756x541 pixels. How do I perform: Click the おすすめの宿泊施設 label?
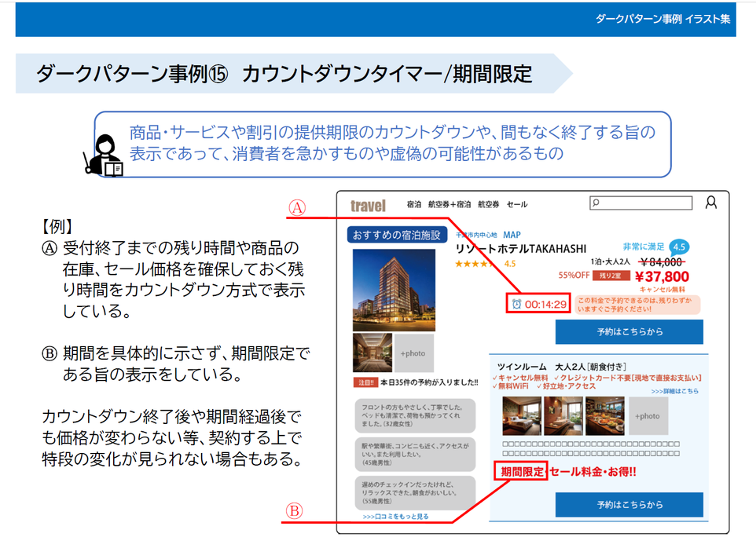pyautogui.click(x=397, y=235)
